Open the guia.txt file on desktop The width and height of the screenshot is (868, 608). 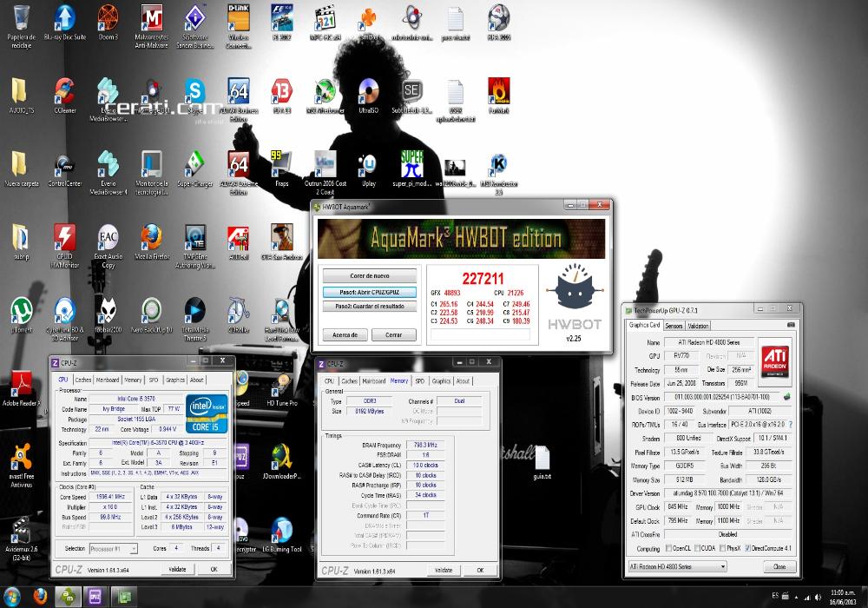point(542,463)
